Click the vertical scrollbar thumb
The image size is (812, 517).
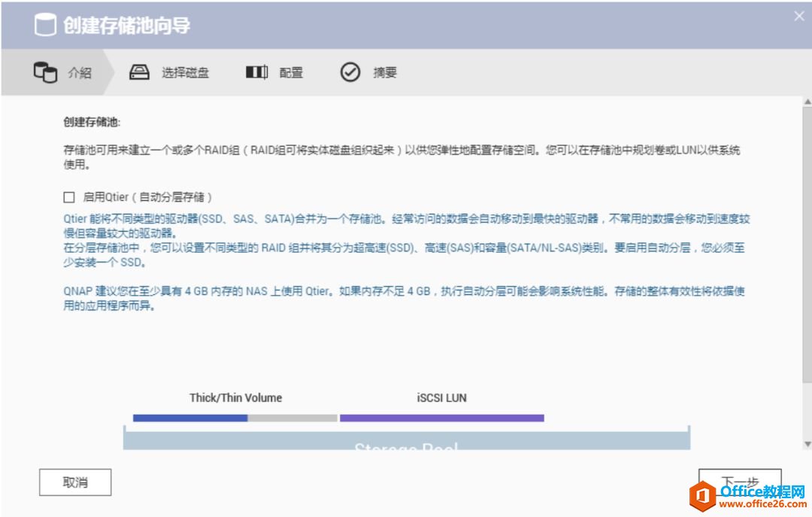807,245
